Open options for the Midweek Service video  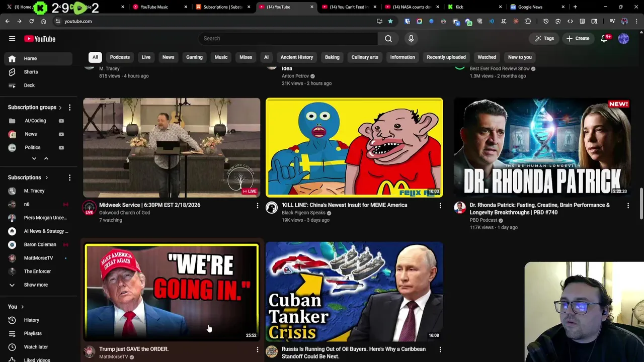click(x=258, y=205)
